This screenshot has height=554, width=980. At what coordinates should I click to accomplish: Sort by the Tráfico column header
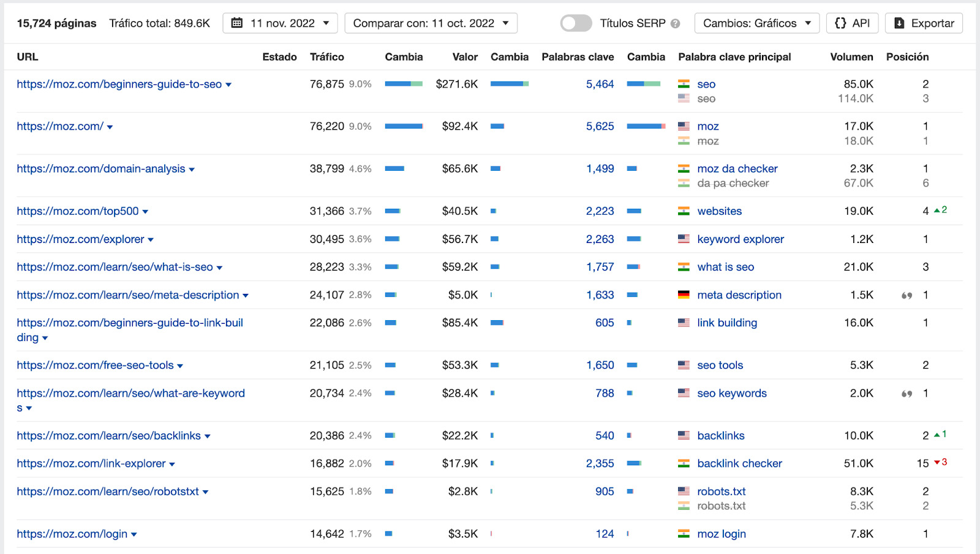click(x=326, y=57)
